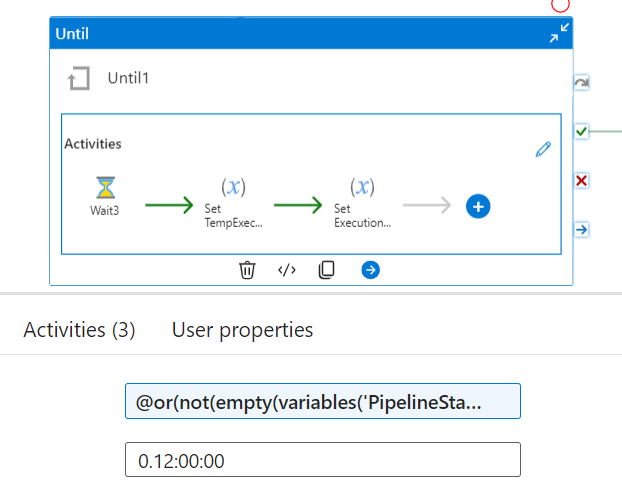
Task: Toggle the red breakpoint circle
Action: click(x=560, y=4)
